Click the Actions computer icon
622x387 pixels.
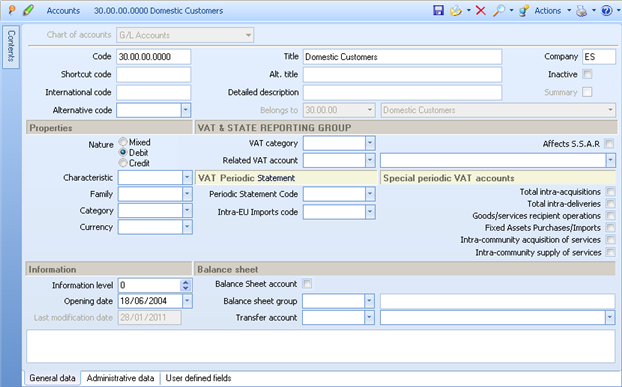pos(524,10)
